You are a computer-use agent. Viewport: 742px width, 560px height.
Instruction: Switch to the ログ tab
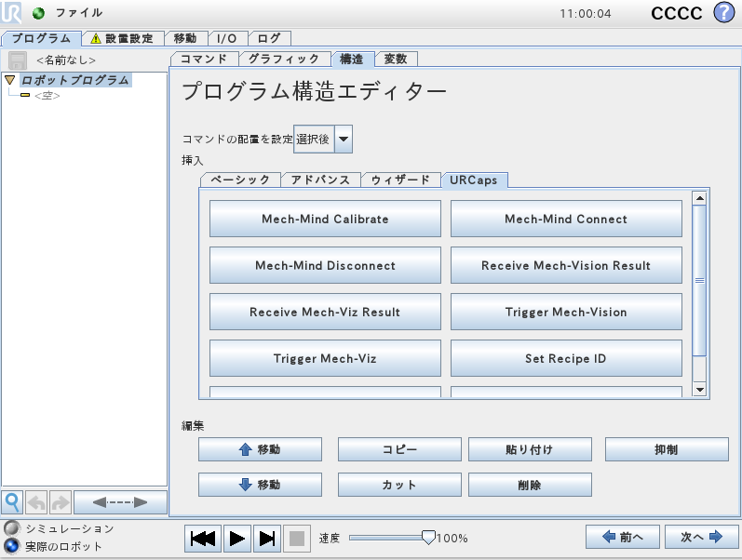pyautogui.click(x=269, y=38)
